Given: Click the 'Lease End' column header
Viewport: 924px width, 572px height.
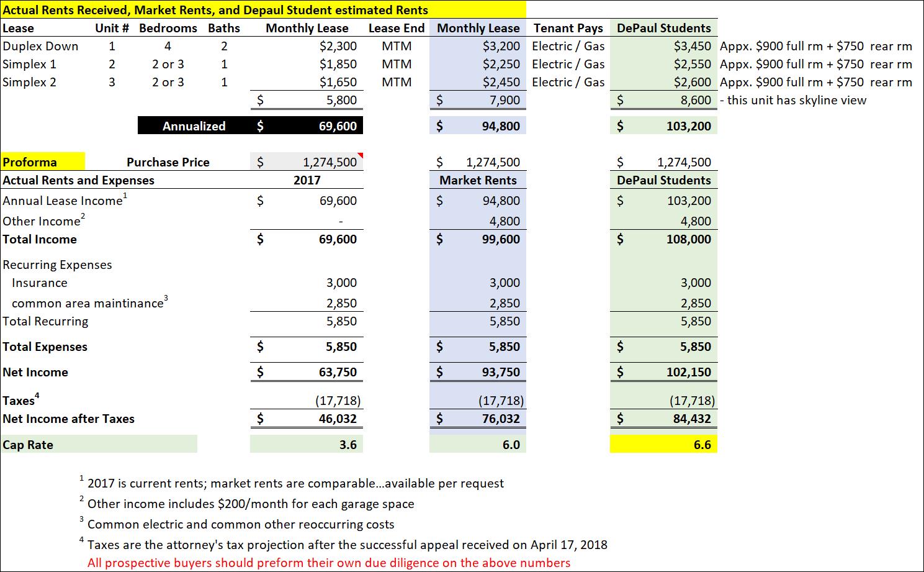Looking at the screenshot, I should [397, 28].
